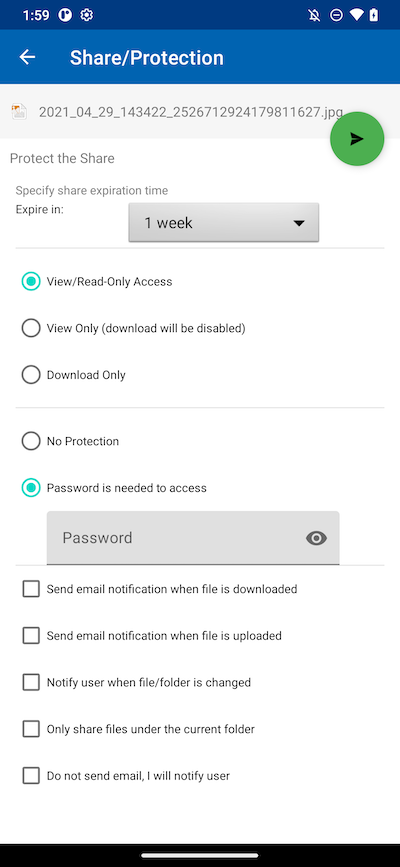400x867 pixels.
Task: Open the Expire in dropdown
Action: coord(224,223)
